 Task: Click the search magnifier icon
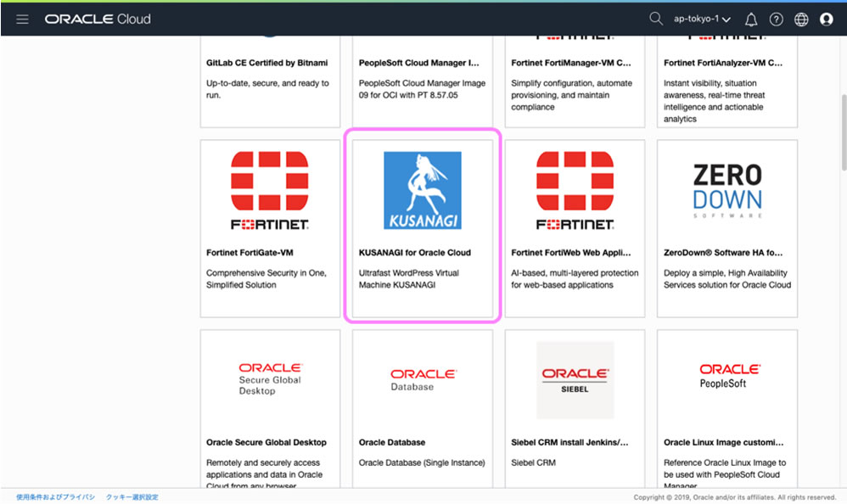click(x=655, y=19)
